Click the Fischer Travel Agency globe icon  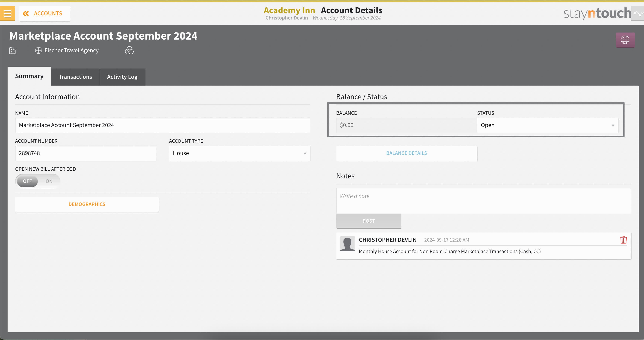coord(38,51)
